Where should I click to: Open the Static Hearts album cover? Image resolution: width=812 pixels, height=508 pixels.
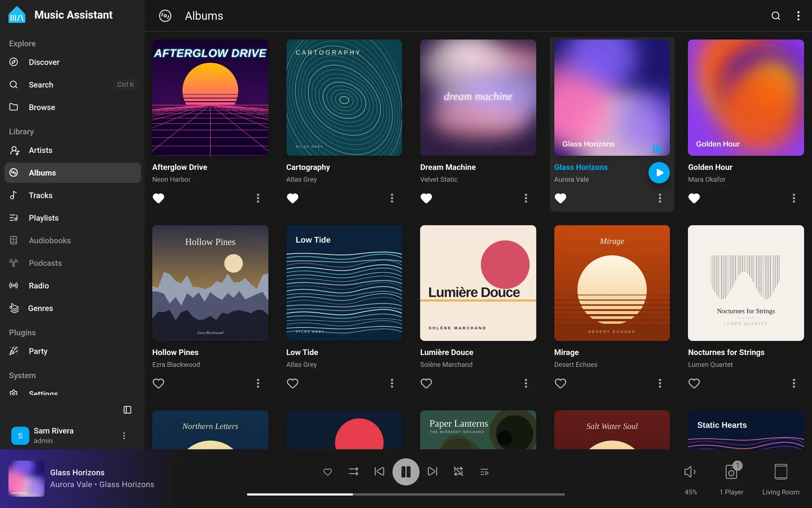click(746, 430)
